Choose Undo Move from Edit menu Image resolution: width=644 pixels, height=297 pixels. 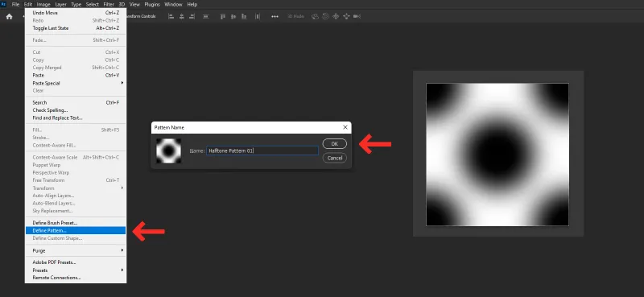[x=76, y=13]
